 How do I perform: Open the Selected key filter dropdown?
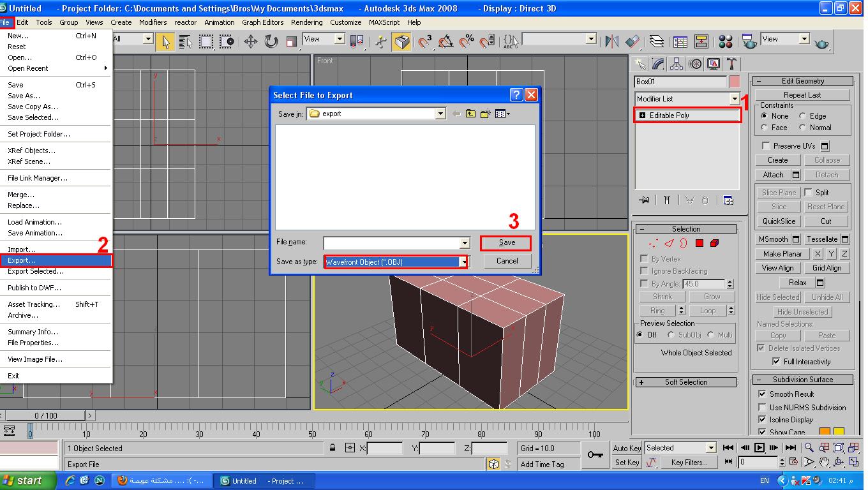[x=711, y=448]
